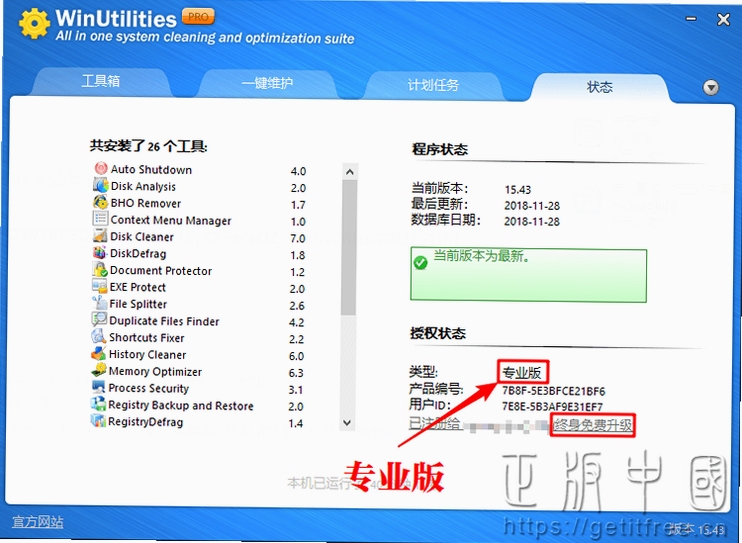Viewport: 742px width, 543px height.
Task: Select the DiskDefrag list entry
Action: (199, 254)
